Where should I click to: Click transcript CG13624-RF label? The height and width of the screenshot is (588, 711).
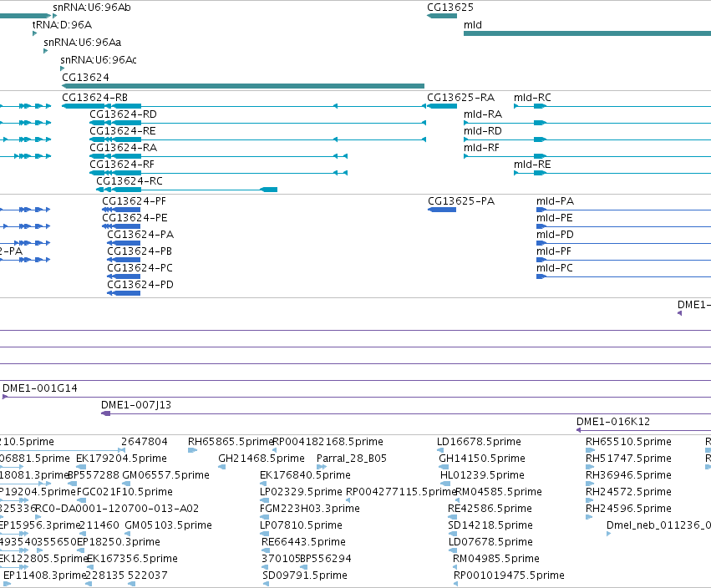[x=121, y=165]
